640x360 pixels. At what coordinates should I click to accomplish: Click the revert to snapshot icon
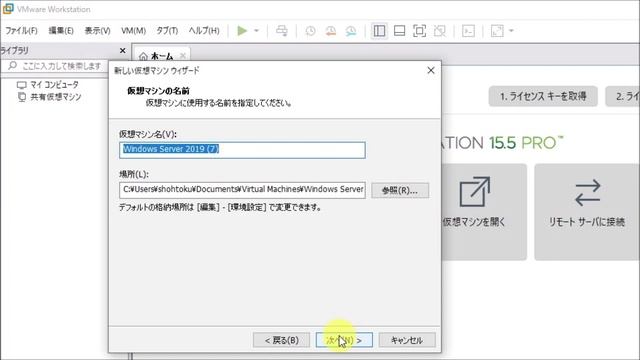331,31
